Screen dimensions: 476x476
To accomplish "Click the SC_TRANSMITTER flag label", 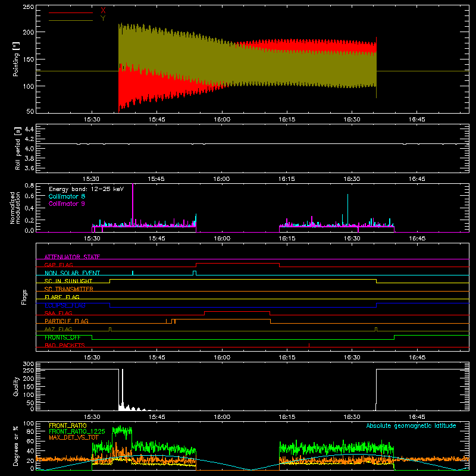I will click(68, 289).
